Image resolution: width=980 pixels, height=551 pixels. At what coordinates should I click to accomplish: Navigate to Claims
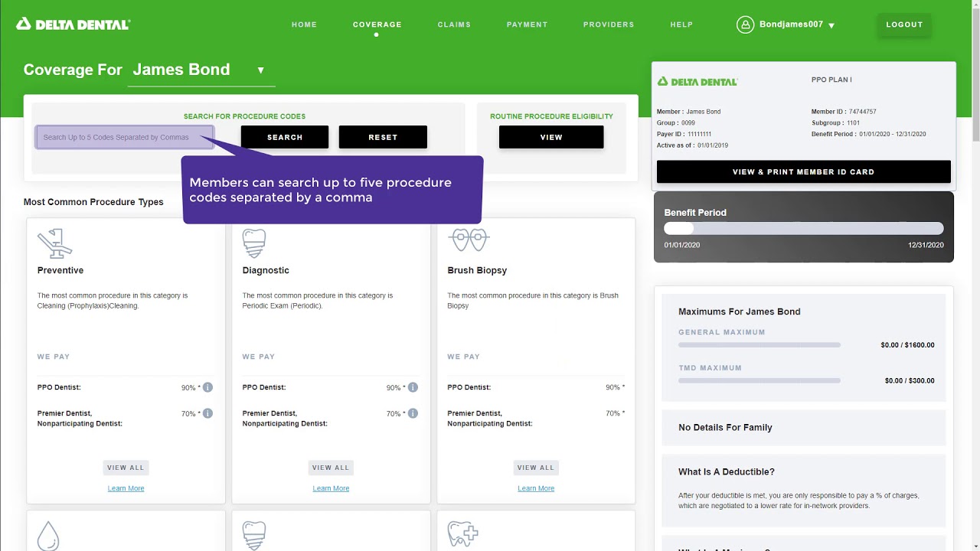(x=454, y=24)
